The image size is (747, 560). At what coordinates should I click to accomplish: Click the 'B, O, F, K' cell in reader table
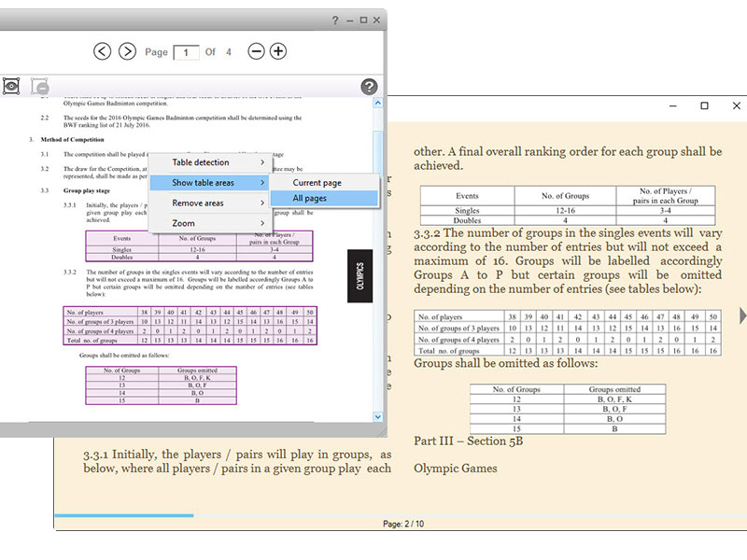click(x=614, y=399)
